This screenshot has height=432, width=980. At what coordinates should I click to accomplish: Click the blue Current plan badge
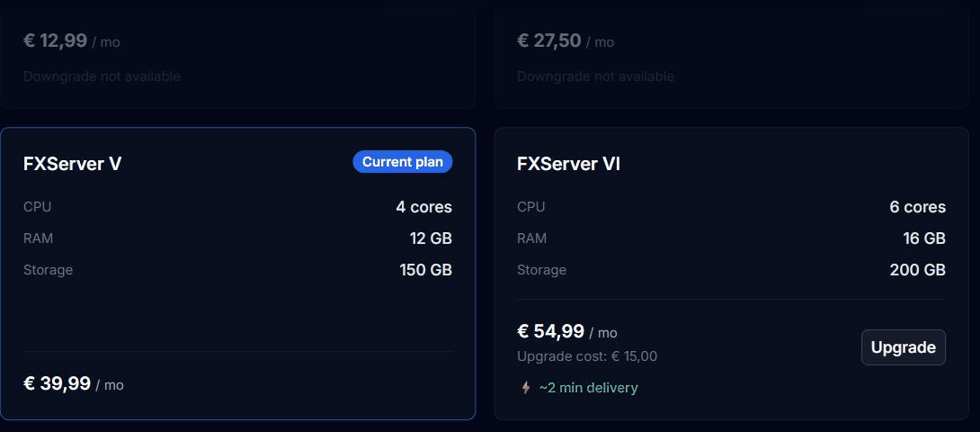coord(403,162)
